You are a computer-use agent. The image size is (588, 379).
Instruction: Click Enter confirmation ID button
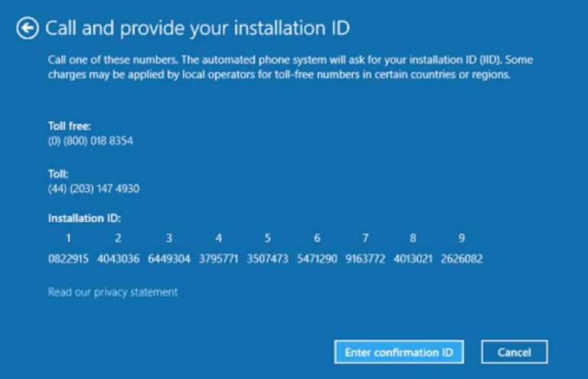[x=399, y=352]
